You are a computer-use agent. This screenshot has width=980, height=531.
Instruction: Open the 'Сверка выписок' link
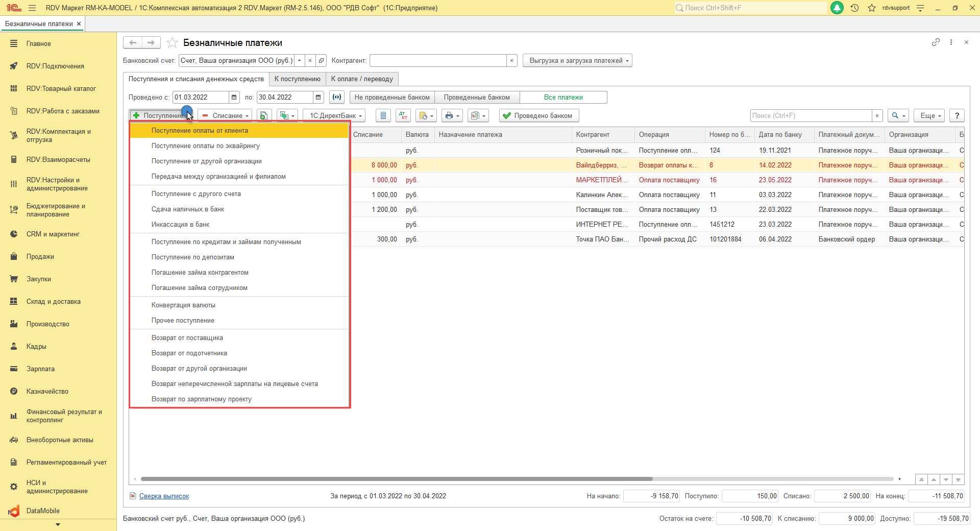164,496
